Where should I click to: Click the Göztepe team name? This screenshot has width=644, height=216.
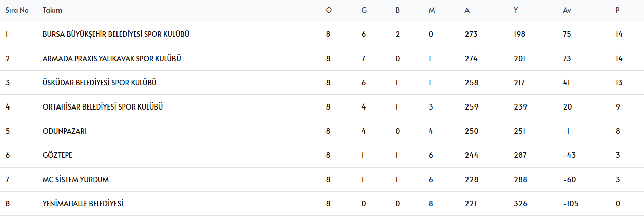coord(57,155)
